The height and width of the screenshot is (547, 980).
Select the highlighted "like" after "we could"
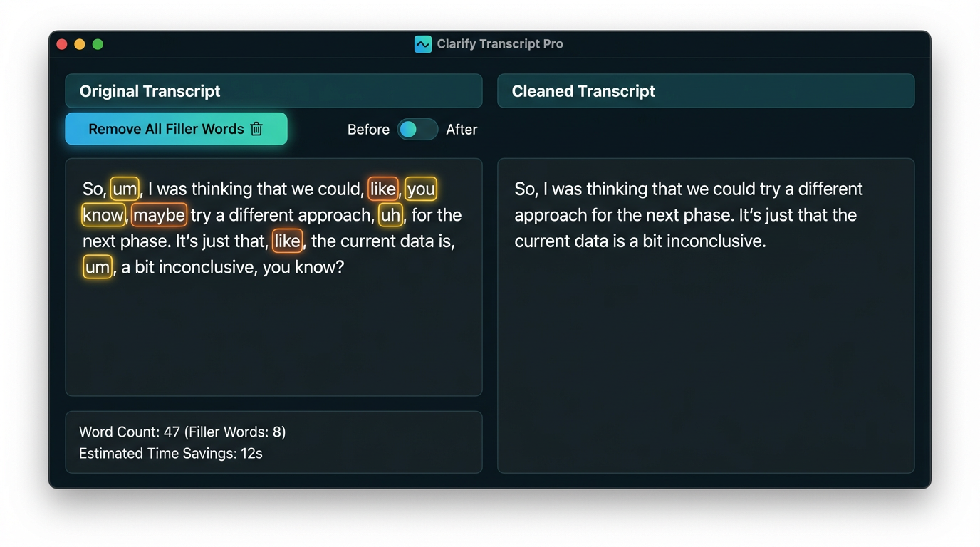click(x=382, y=189)
